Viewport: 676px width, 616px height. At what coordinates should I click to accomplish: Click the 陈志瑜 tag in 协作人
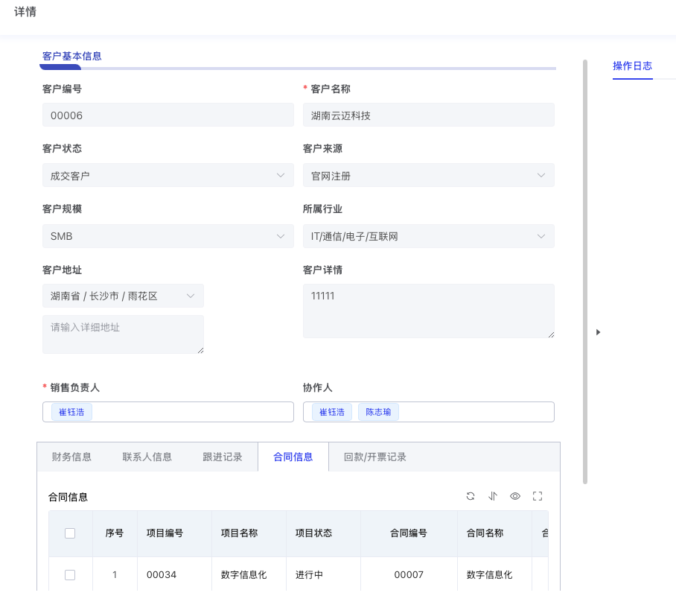click(x=378, y=412)
